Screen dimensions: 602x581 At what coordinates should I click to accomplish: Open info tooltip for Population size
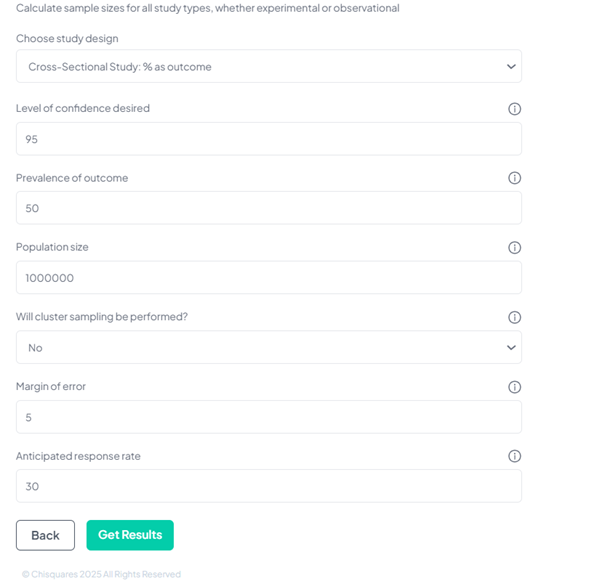click(514, 248)
